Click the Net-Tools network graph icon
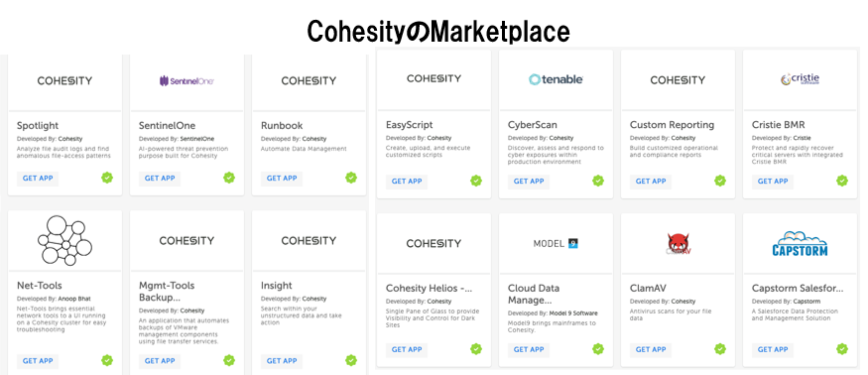This screenshot has width=868, height=375. click(64, 240)
